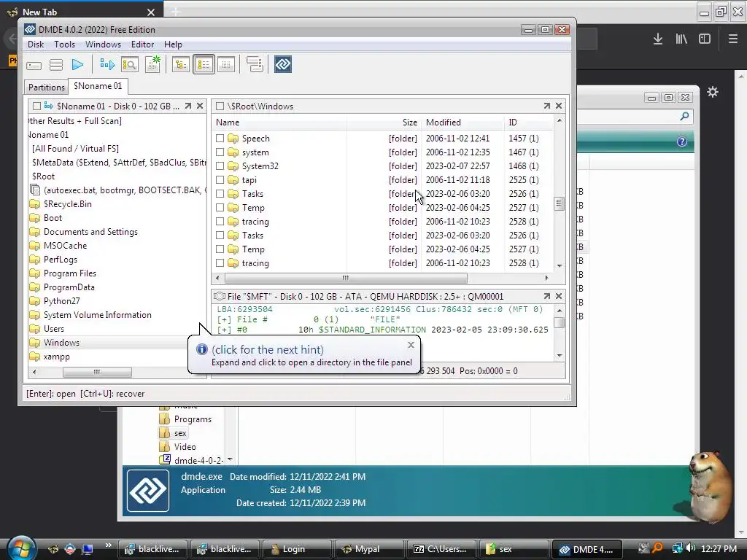Open the browser hamburger menu

tap(732, 39)
